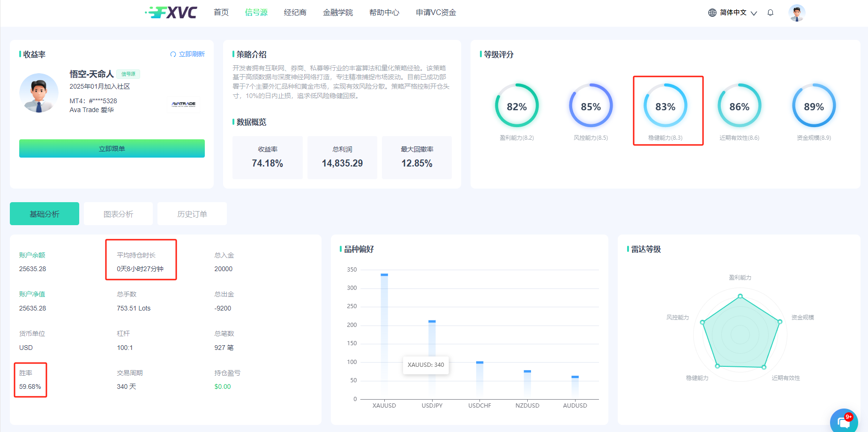Open the 经纪商 menu item

click(x=295, y=13)
